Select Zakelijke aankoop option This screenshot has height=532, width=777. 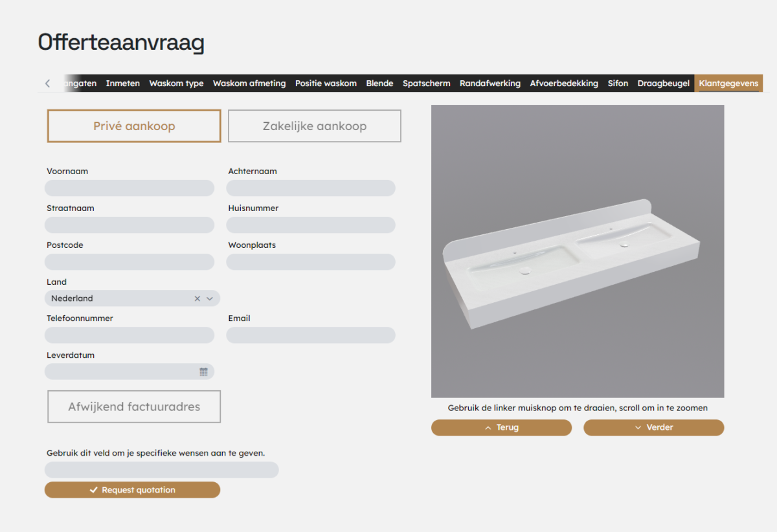[x=315, y=126]
